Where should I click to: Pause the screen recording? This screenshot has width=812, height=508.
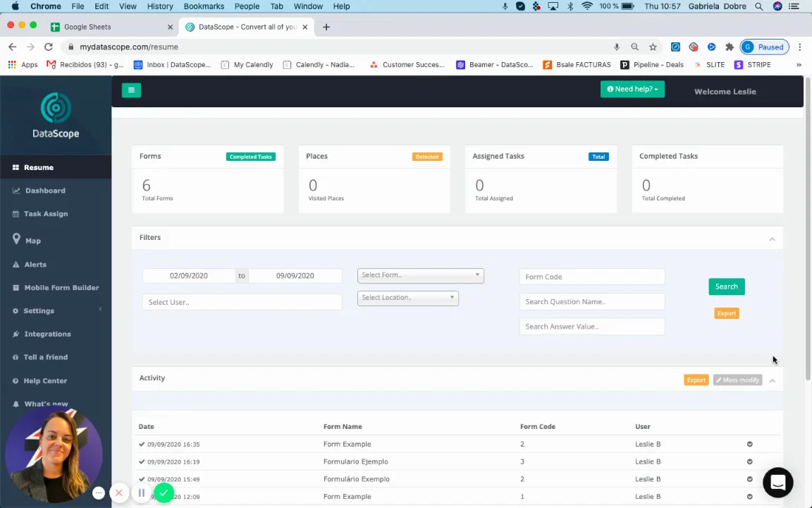141,493
